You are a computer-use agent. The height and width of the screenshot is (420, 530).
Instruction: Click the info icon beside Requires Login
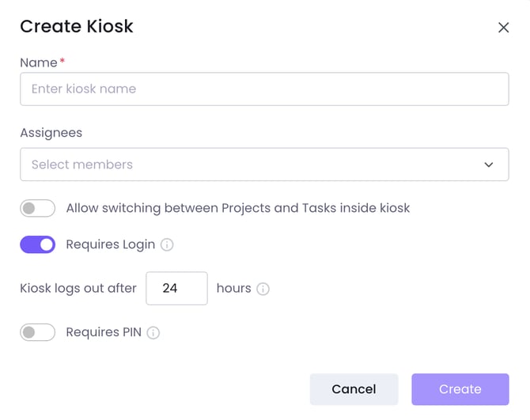(x=167, y=244)
